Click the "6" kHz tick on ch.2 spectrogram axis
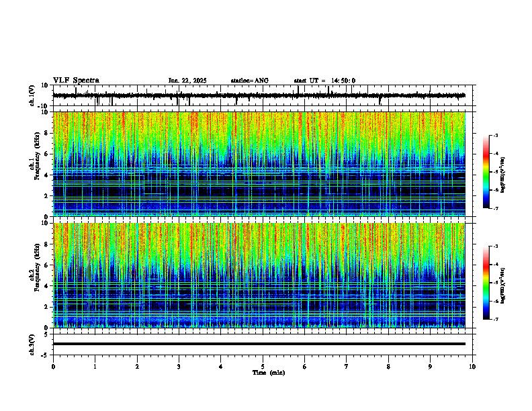This screenshot has height=411, width=532. tap(46, 265)
